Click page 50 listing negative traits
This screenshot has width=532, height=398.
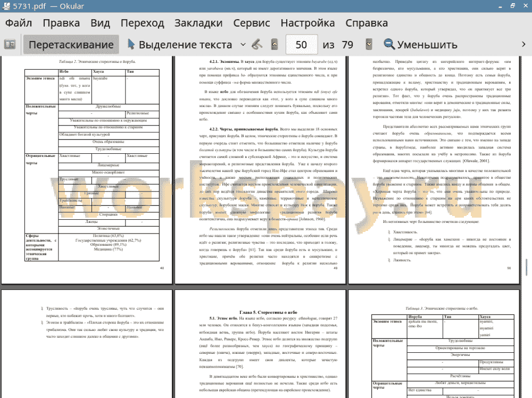[x=434, y=170]
